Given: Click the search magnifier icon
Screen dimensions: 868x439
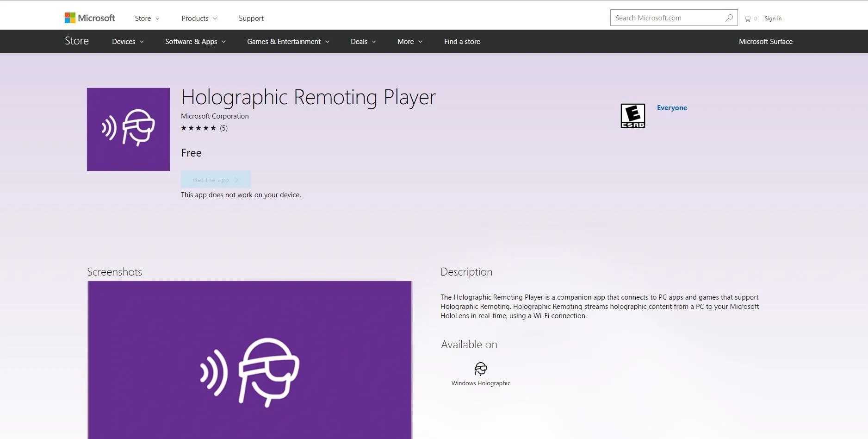Looking at the screenshot, I should [729, 18].
